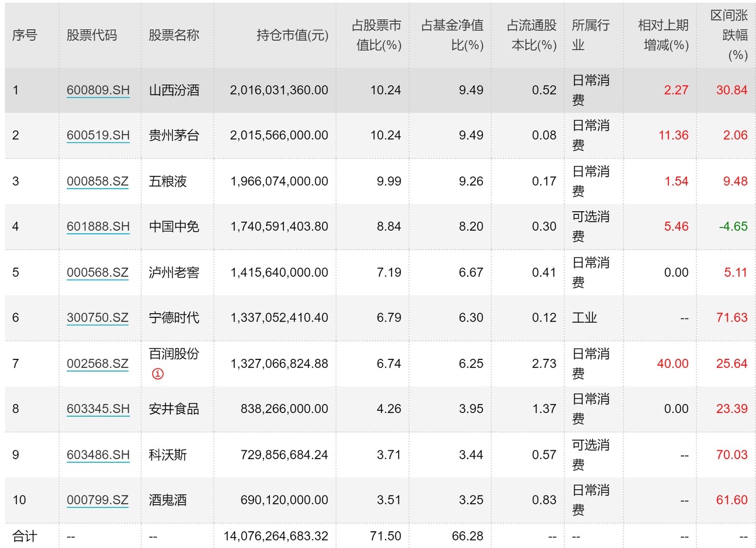The image size is (756, 548).
Task: Click holding value 2,016,031,360.00
Action: 279,90
